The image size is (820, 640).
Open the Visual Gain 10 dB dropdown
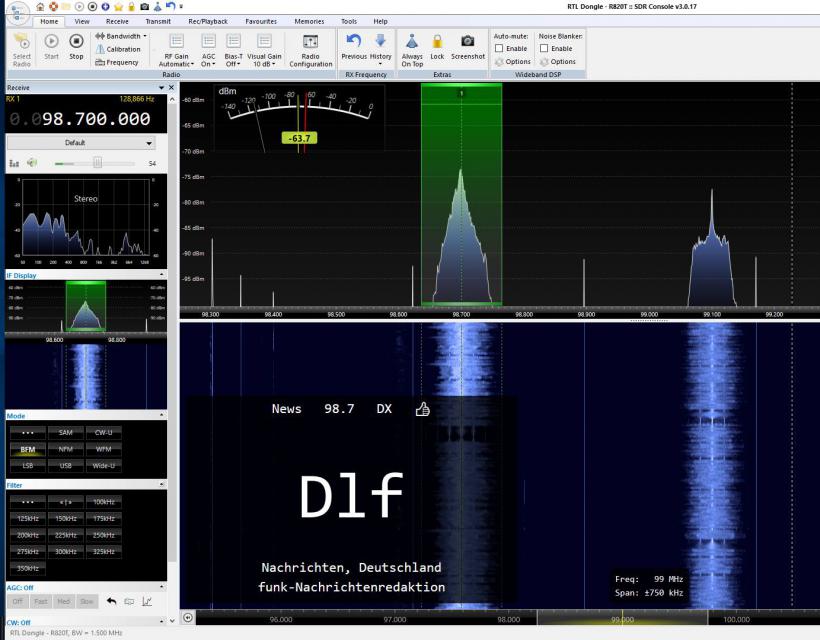pyautogui.click(x=264, y=50)
